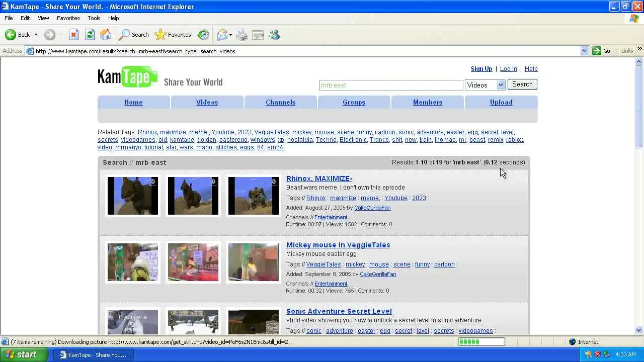Open the Edit menu
The width and height of the screenshot is (644, 362).
point(25,18)
